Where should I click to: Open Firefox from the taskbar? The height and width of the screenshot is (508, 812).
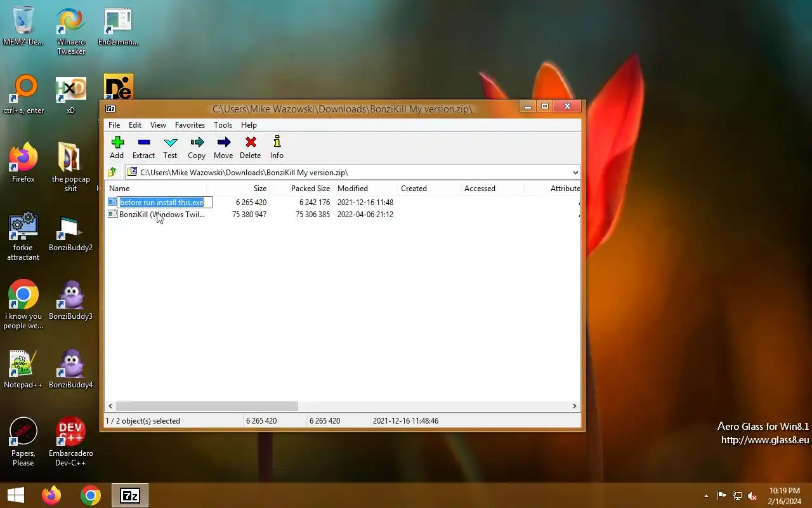coord(51,495)
